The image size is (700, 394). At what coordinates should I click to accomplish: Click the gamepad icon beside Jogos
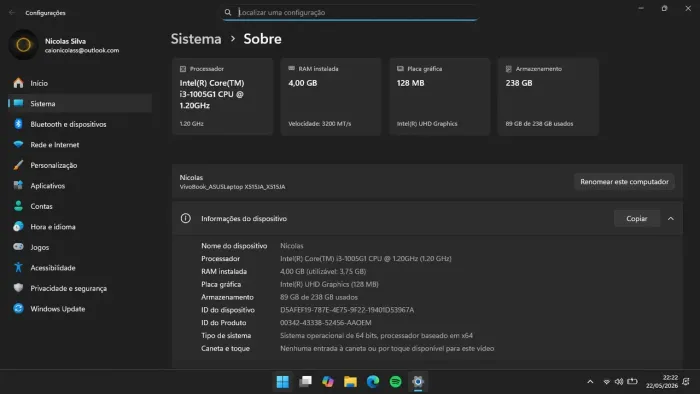18,247
